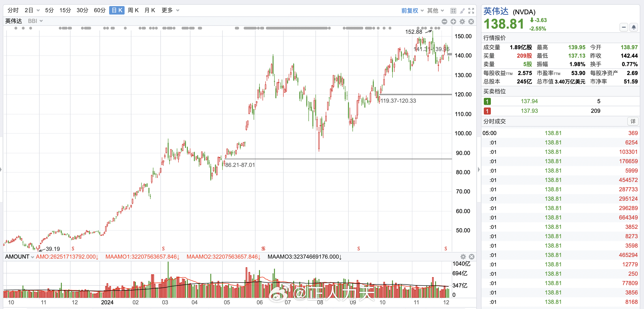The width and height of the screenshot is (644, 309).
Task: Select the trade row with volume 664349
Action: [560, 217]
